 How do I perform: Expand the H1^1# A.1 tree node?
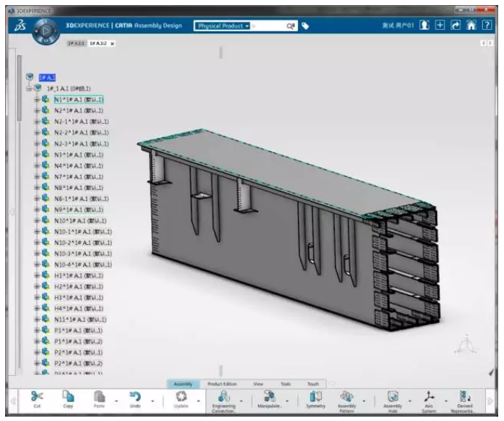pos(36,276)
